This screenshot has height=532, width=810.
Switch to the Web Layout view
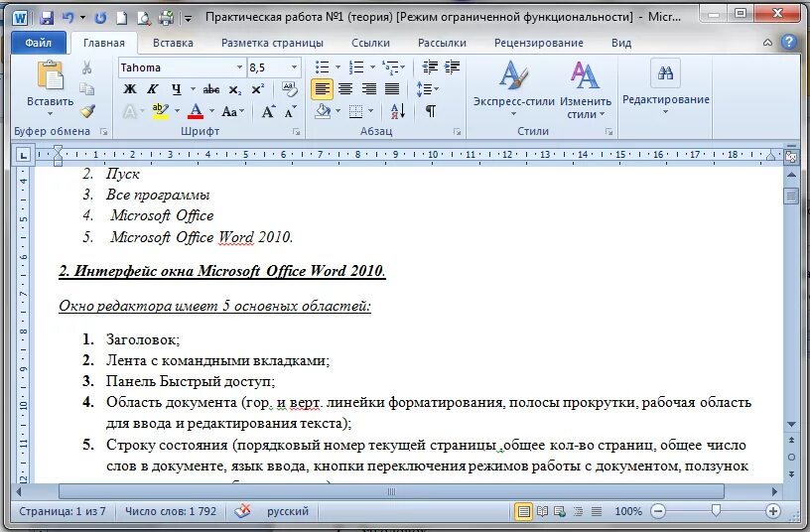pos(560,511)
